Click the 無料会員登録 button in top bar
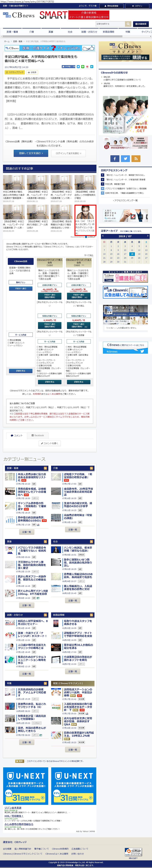The image size is (152, 868). pos(111,6)
